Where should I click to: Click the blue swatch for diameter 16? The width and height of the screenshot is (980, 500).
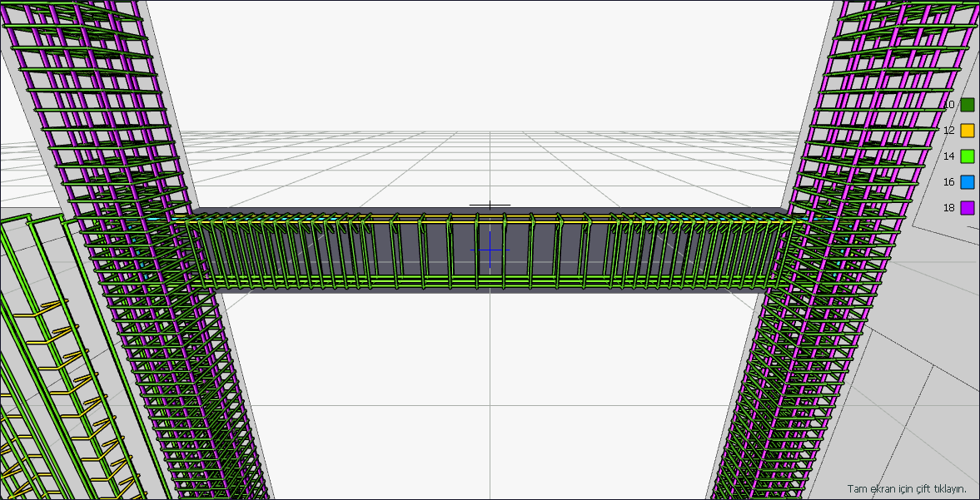coord(968,181)
